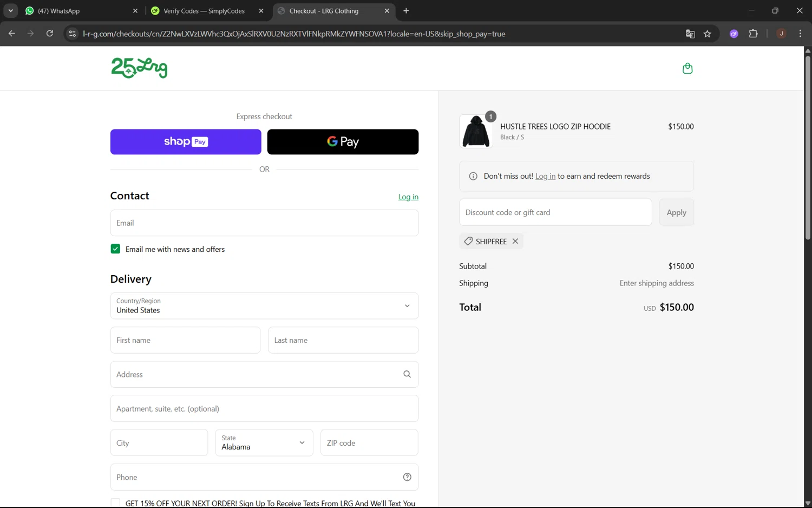This screenshot has height=508, width=812.
Task: Open the tab search dropdown arrow
Action: tap(10, 11)
